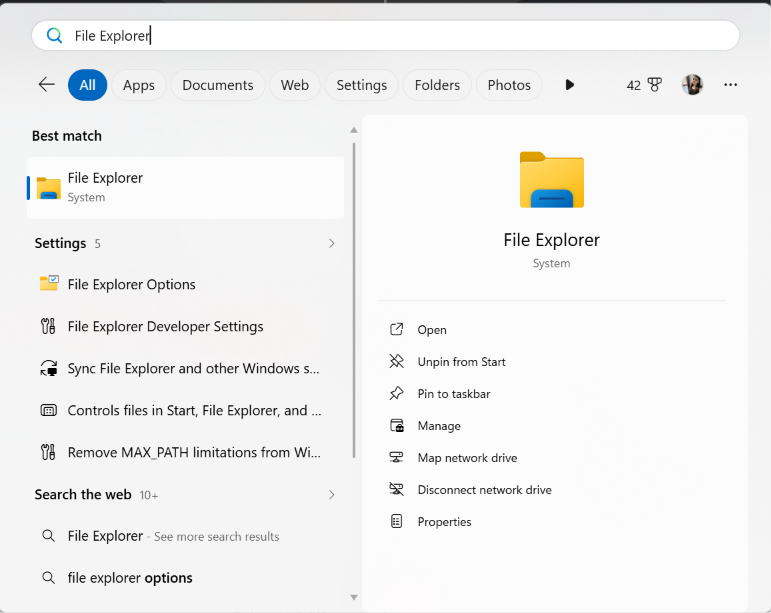Click the magnifier icon beside file explorer options
Viewport: 771px width, 613px height.
48,577
